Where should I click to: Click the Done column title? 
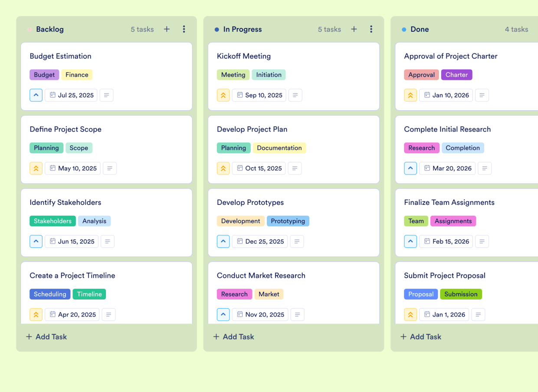(x=420, y=29)
